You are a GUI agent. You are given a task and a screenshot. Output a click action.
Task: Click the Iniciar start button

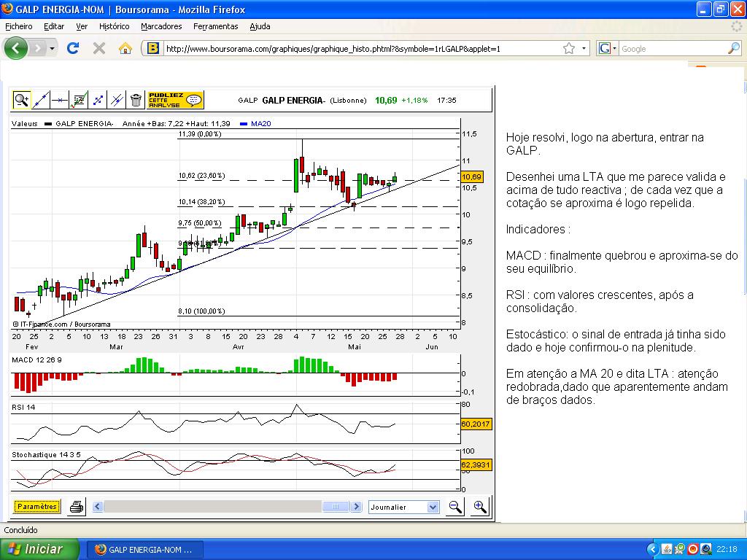click(39, 549)
